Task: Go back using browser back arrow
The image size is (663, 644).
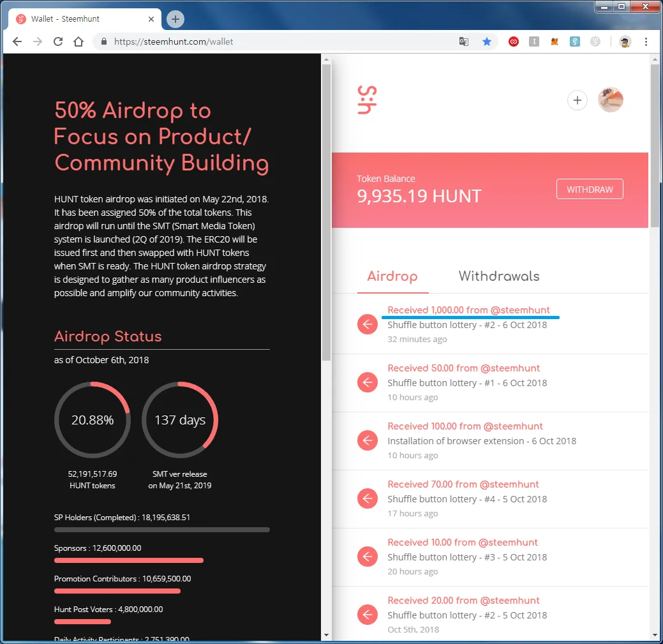Action: [x=17, y=41]
